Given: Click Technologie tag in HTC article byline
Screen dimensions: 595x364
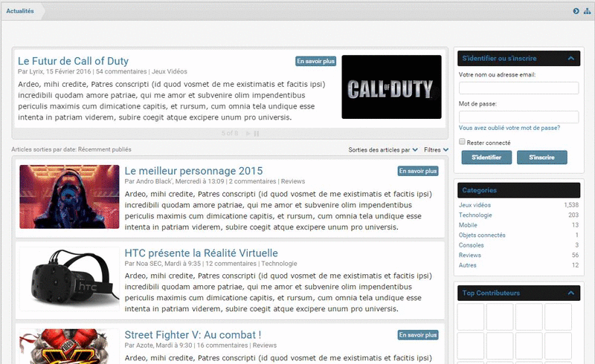Looking at the screenshot, I should (x=279, y=264).
